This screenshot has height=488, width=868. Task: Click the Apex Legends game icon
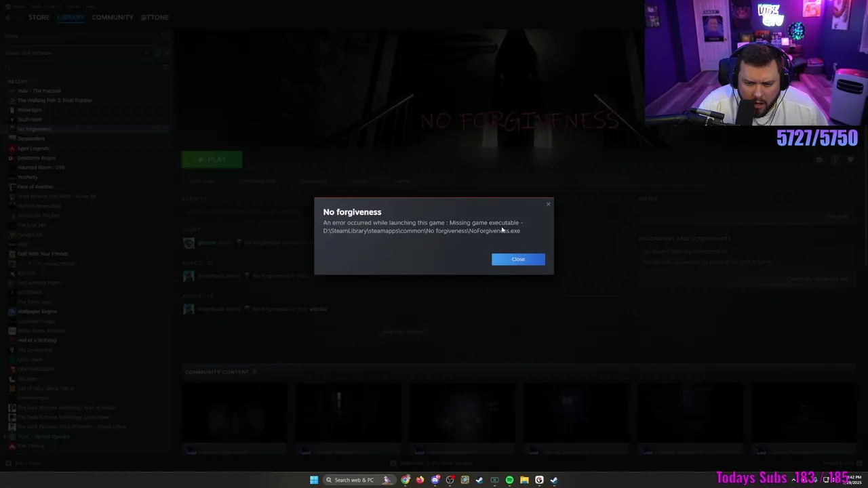pyautogui.click(x=12, y=148)
